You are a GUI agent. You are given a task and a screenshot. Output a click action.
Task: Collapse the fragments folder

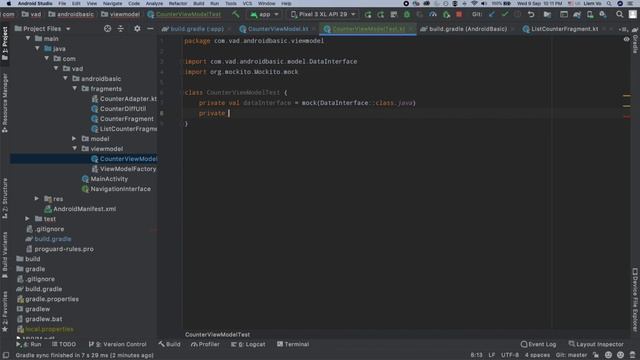tap(75, 89)
